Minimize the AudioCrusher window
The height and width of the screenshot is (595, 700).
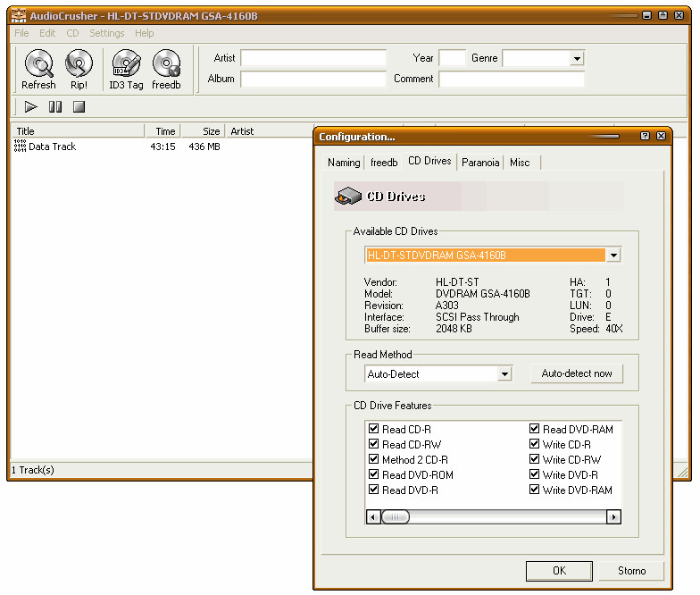click(646, 15)
